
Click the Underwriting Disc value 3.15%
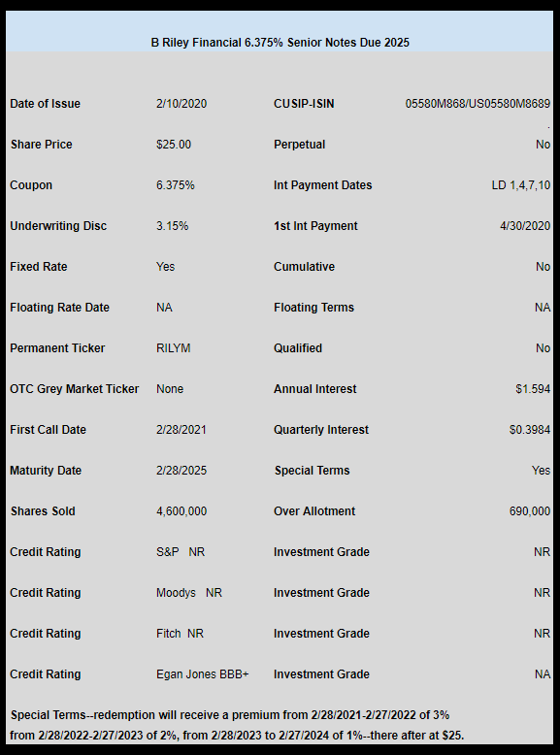[173, 226]
